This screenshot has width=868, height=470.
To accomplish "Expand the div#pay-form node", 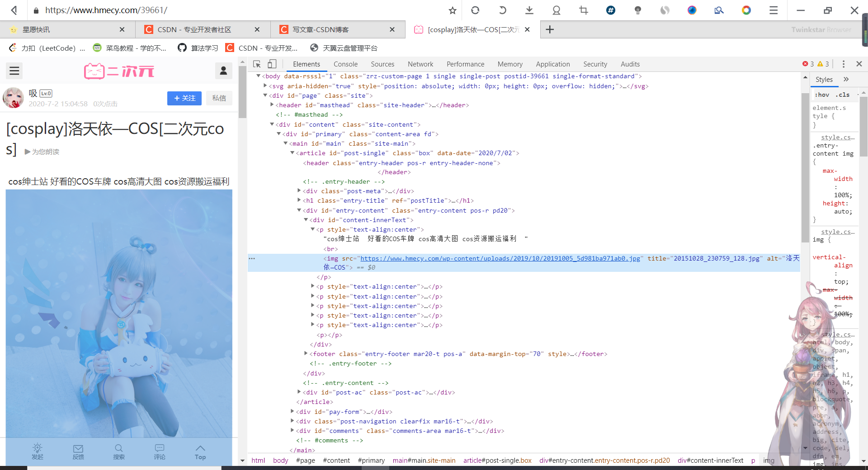I will pos(292,411).
